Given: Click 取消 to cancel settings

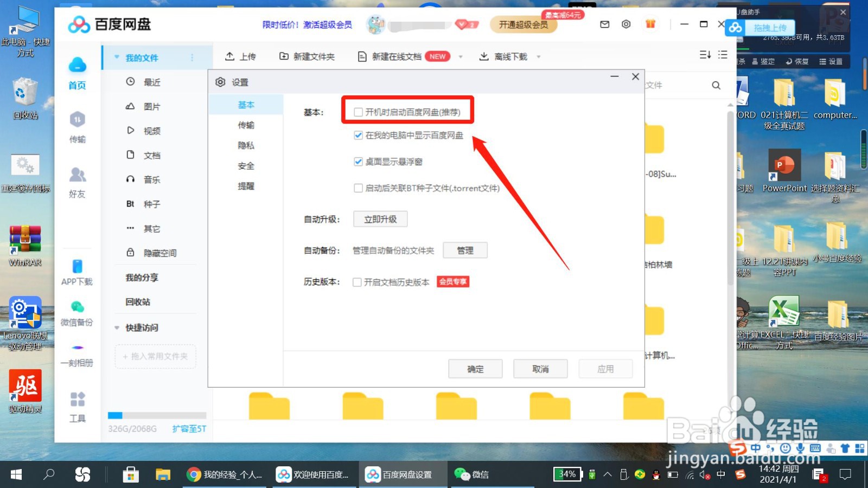Looking at the screenshot, I should pos(540,369).
